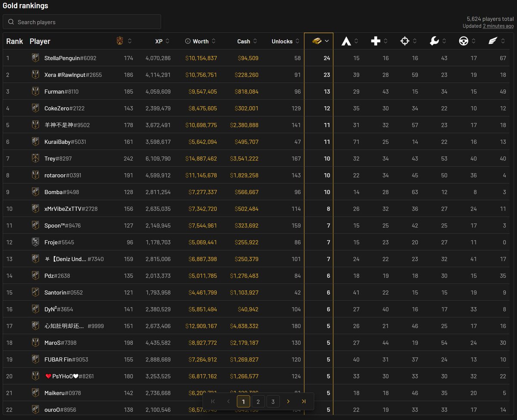The height and width of the screenshot is (420, 517).
Task: Click sort arrows next to wing icon
Action: (503, 41)
